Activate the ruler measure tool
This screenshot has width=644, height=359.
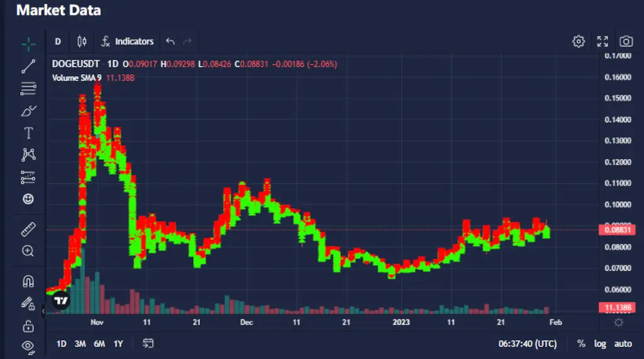28,229
